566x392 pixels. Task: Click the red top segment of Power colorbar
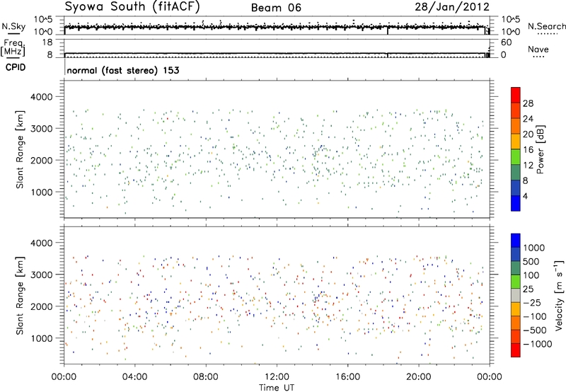[x=516, y=95]
